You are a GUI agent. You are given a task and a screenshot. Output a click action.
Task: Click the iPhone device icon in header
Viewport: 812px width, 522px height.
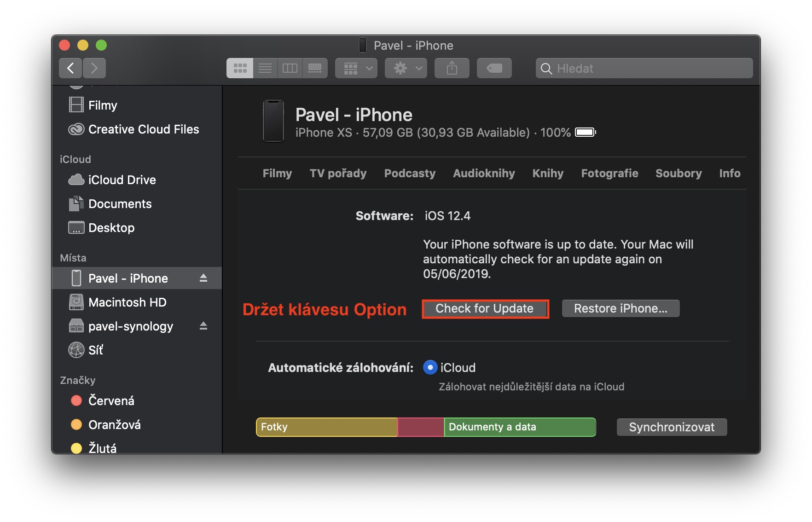click(273, 121)
